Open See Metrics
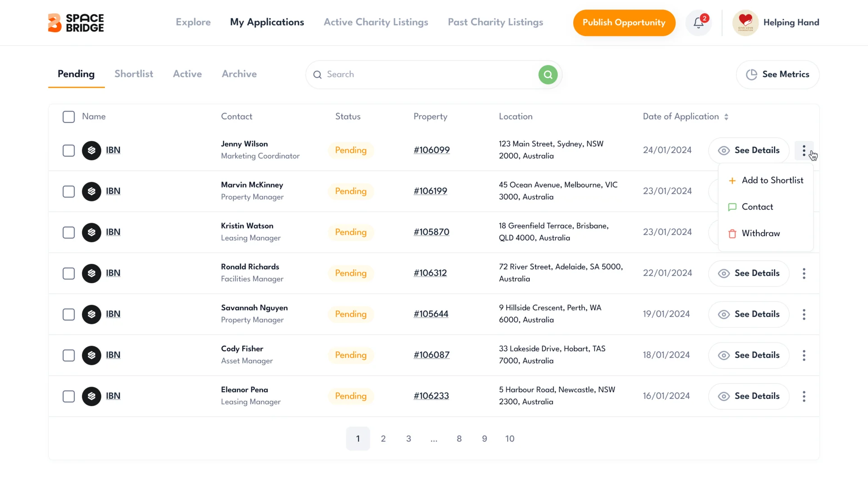The image size is (868, 482). [x=778, y=75]
